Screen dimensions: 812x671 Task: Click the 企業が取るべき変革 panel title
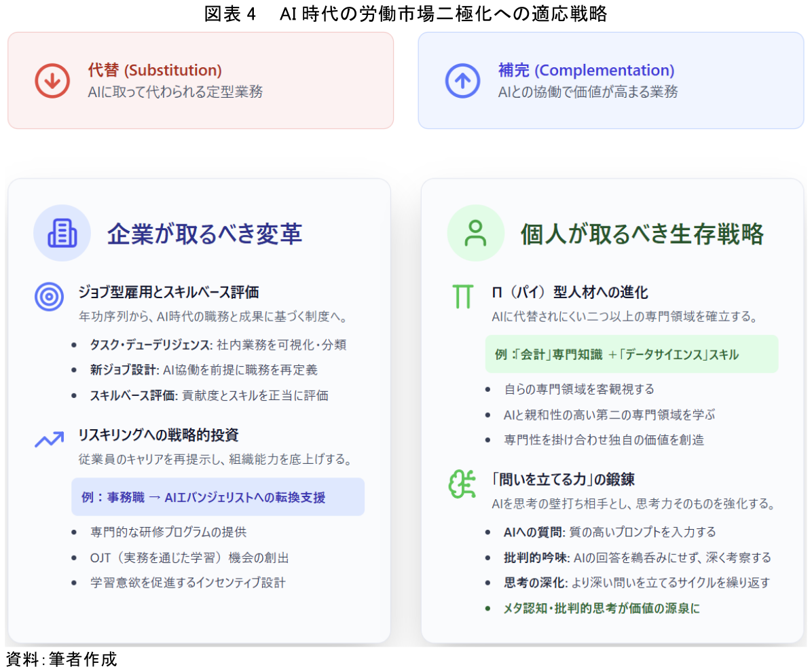pyautogui.click(x=204, y=234)
